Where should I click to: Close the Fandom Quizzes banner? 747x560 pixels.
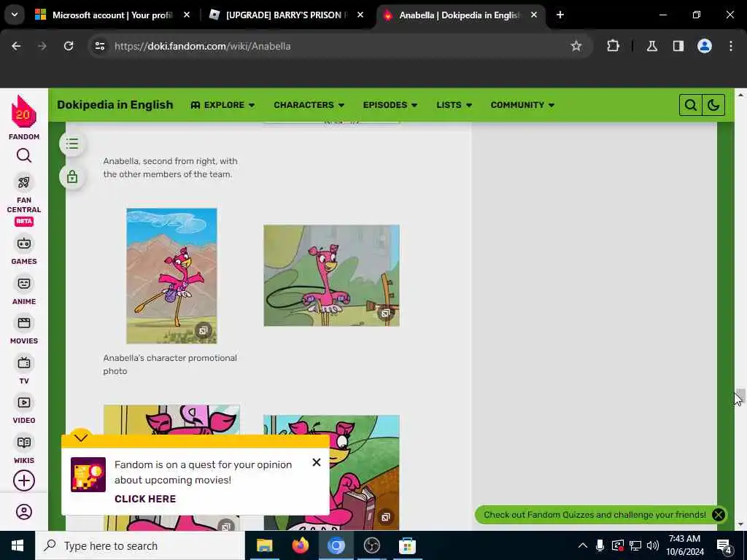click(718, 515)
